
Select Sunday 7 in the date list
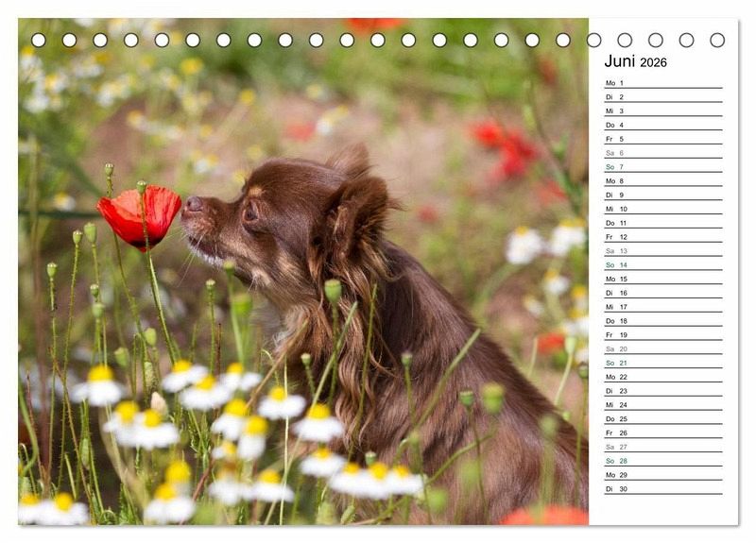pos(661,167)
